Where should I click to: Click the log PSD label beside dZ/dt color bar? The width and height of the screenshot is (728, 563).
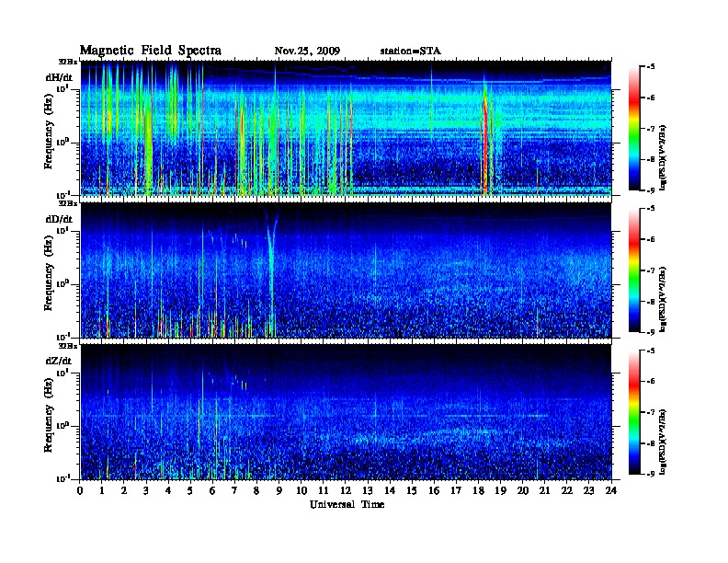663,442
